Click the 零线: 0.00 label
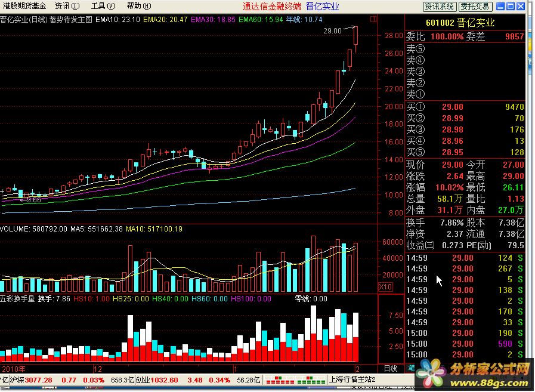535x392 pixels. [x=311, y=299]
